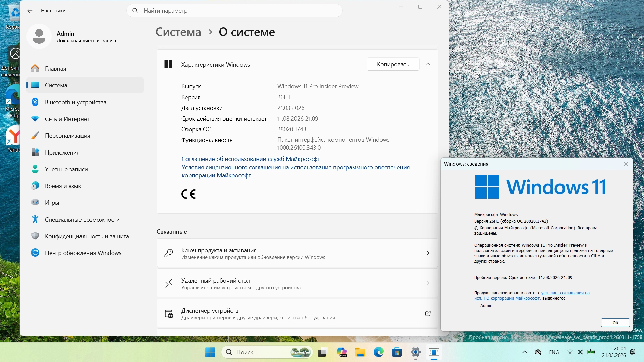Open Соглашение об использовании служб Майкрософт link
This screenshot has height=362, width=644.
pos(251,159)
